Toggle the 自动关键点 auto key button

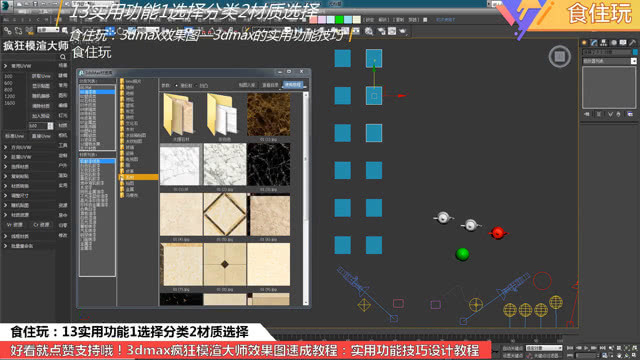(512, 348)
